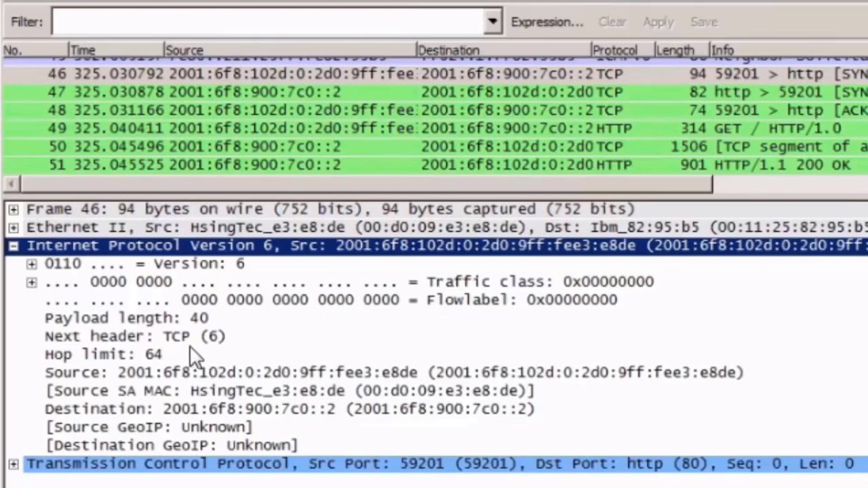Sort packets by the No. column
This screenshot has height=488, width=868.
point(34,50)
